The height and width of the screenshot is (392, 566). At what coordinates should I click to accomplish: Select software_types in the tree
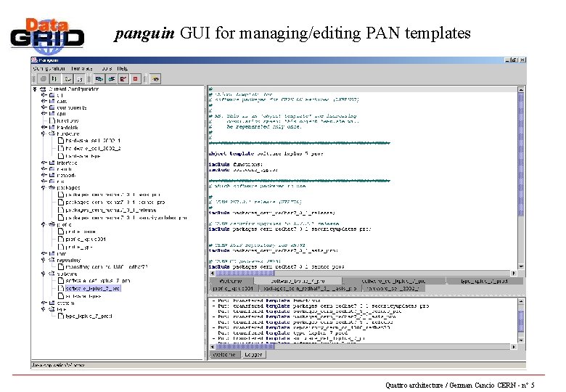(83, 296)
